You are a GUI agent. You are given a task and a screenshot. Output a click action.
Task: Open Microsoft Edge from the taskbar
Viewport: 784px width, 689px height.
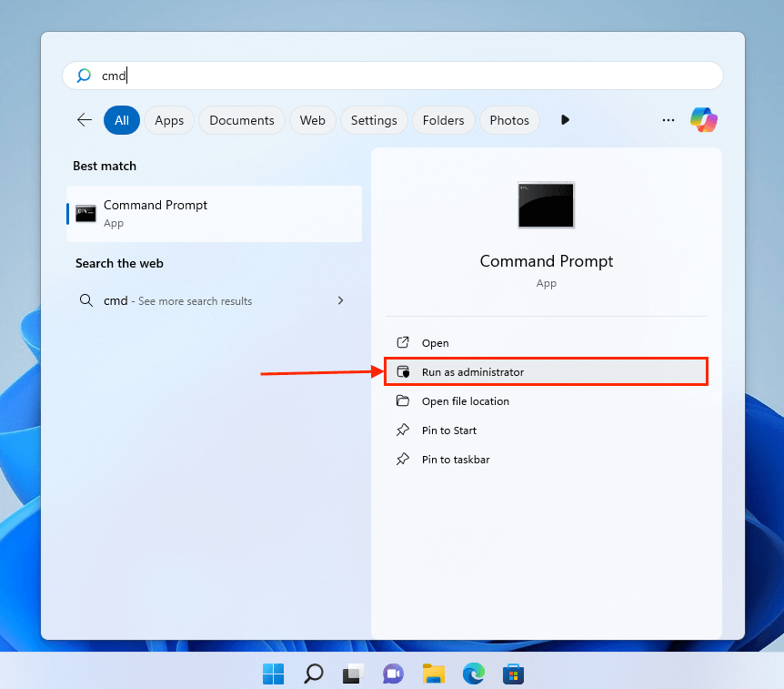pos(473,674)
